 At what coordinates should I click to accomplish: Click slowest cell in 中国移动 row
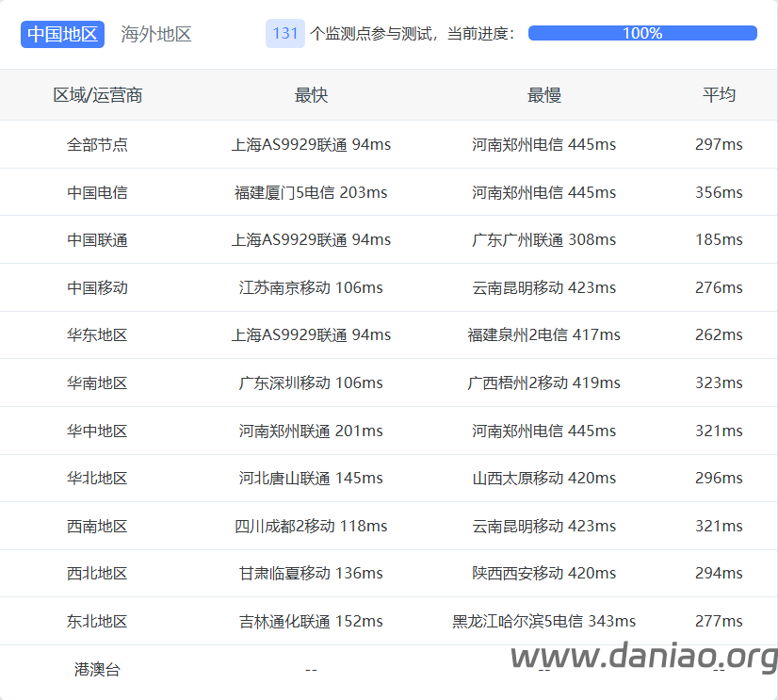coord(543,287)
